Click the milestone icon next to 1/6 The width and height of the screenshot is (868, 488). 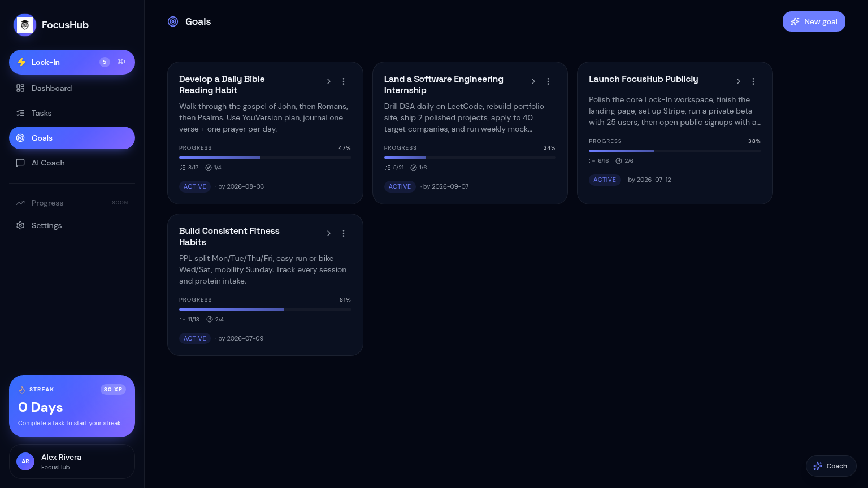click(x=414, y=168)
